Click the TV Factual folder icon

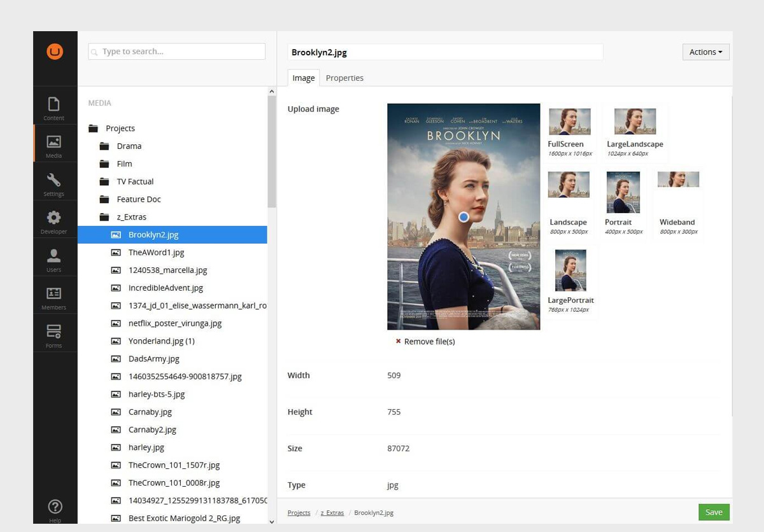(104, 182)
